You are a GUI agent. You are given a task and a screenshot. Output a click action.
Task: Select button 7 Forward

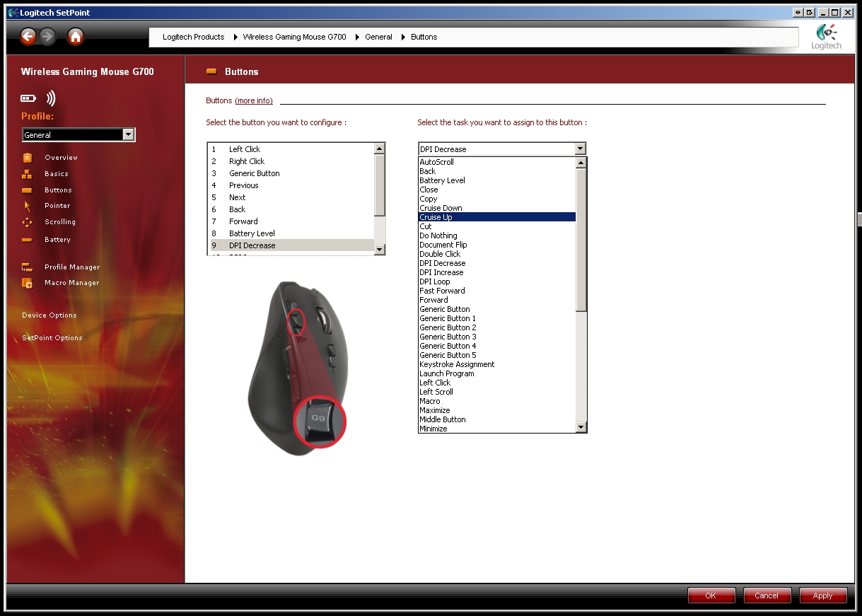pyautogui.click(x=291, y=221)
